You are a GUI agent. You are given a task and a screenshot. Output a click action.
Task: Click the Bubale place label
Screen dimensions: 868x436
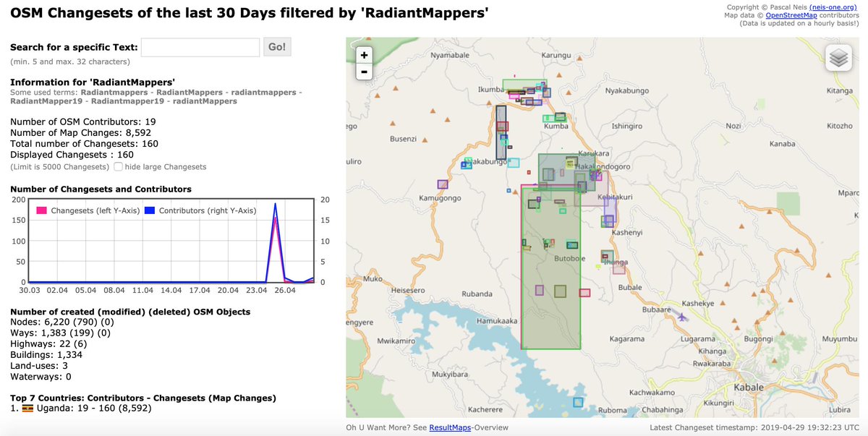630,288
